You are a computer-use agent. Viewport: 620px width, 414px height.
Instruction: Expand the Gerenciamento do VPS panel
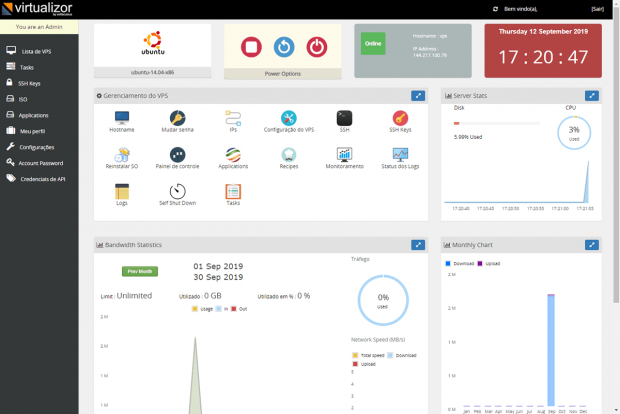418,96
